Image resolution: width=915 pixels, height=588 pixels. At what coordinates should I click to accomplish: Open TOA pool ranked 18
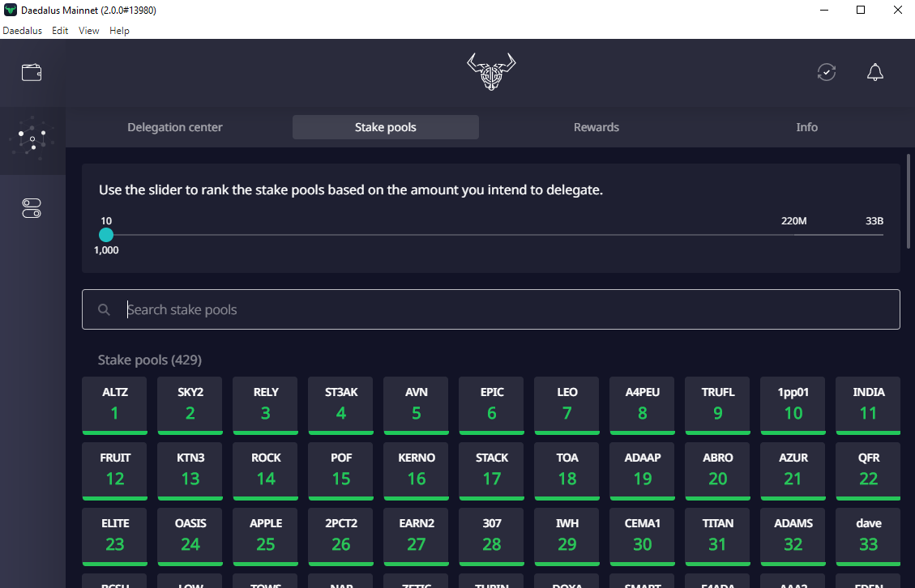(567, 471)
